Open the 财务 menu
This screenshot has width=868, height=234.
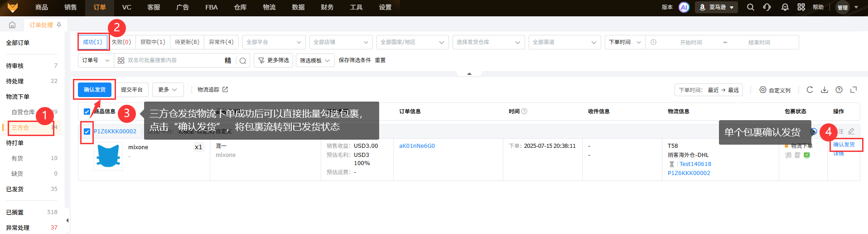point(327,7)
